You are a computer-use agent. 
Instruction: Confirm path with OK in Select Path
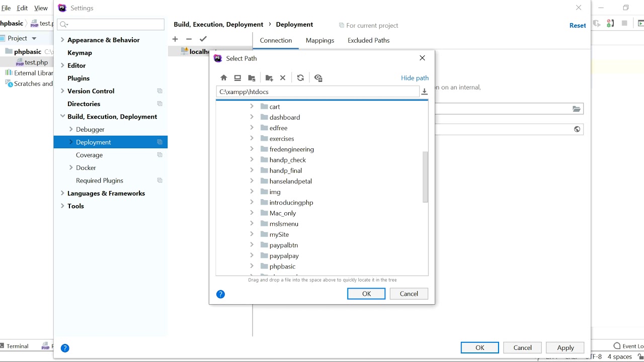pyautogui.click(x=366, y=294)
